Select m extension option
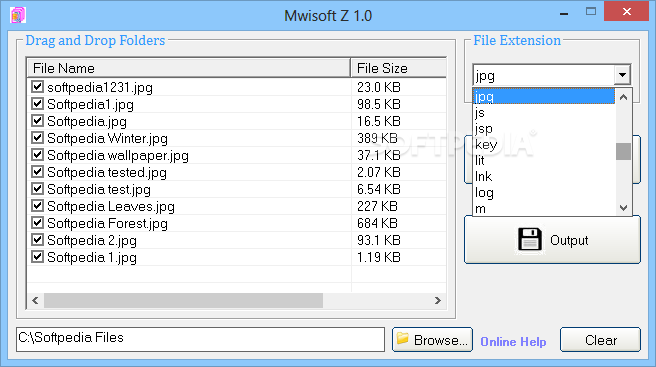 coord(544,208)
